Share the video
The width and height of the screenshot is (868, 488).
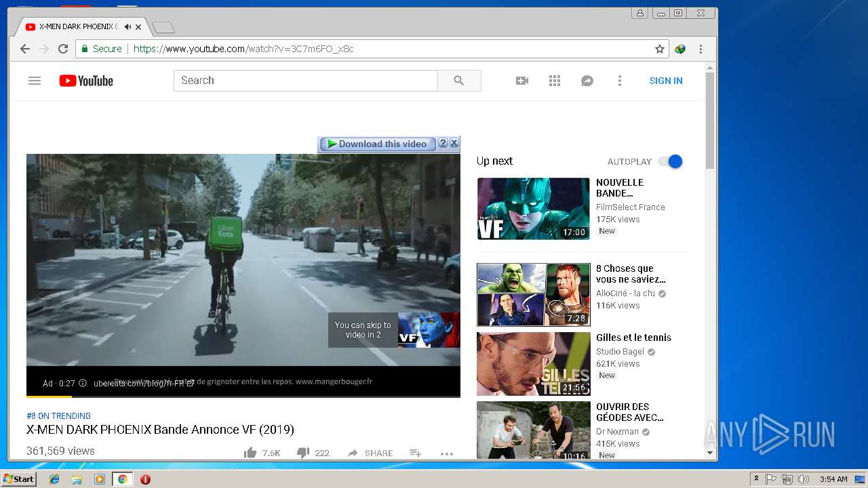click(370, 453)
